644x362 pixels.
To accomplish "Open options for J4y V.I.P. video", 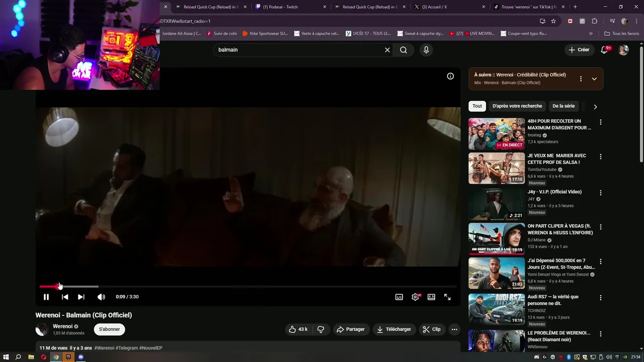I will point(600,193).
